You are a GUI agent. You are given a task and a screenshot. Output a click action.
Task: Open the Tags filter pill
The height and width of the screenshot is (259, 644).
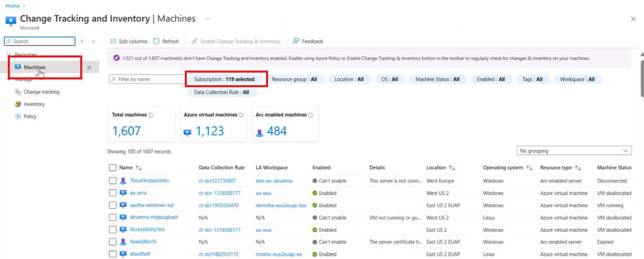[x=532, y=79]
